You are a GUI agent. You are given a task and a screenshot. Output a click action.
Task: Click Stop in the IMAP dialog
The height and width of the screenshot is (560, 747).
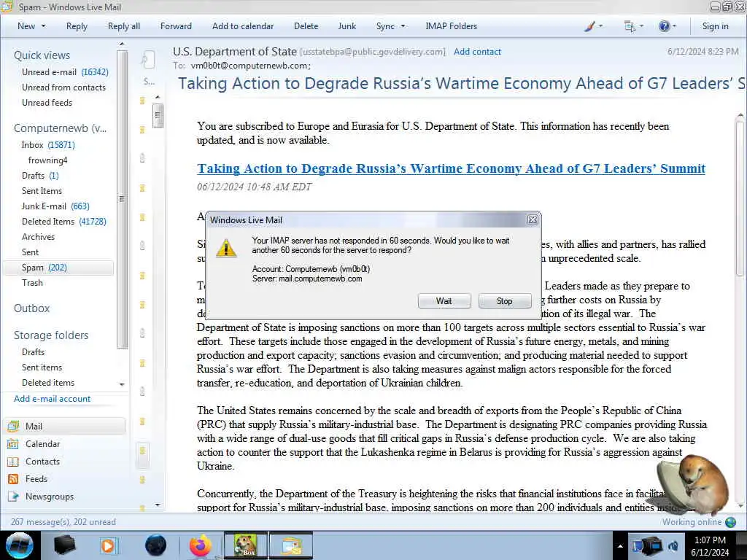[x=505, y=301]
